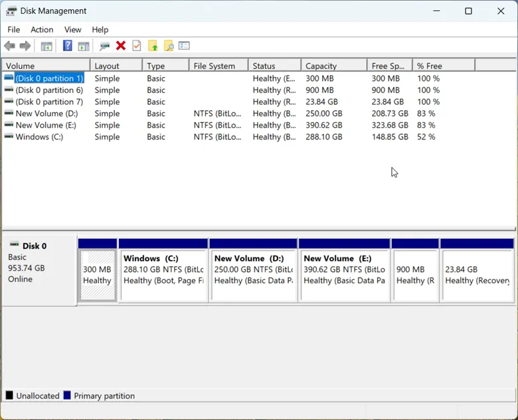The height and width of the screenshot is (420, 518).
Task: Click the red X Delete icon
Action: coord(121,46)
